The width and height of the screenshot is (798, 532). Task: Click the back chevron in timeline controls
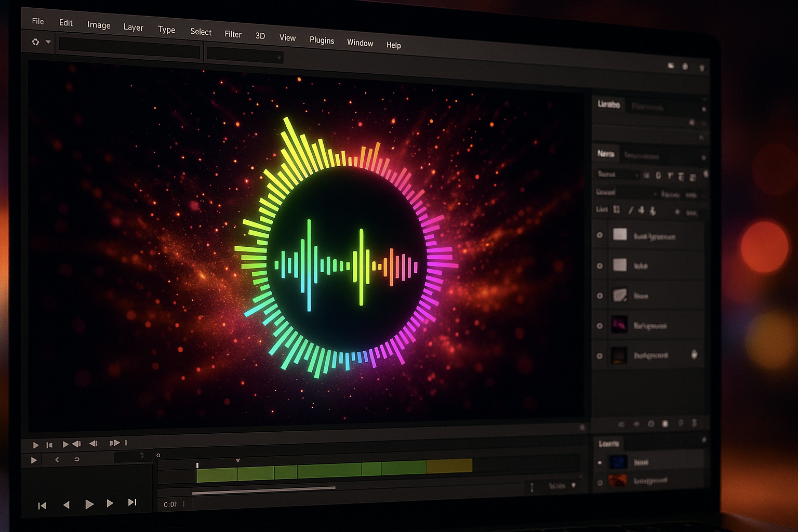(57, 459)
